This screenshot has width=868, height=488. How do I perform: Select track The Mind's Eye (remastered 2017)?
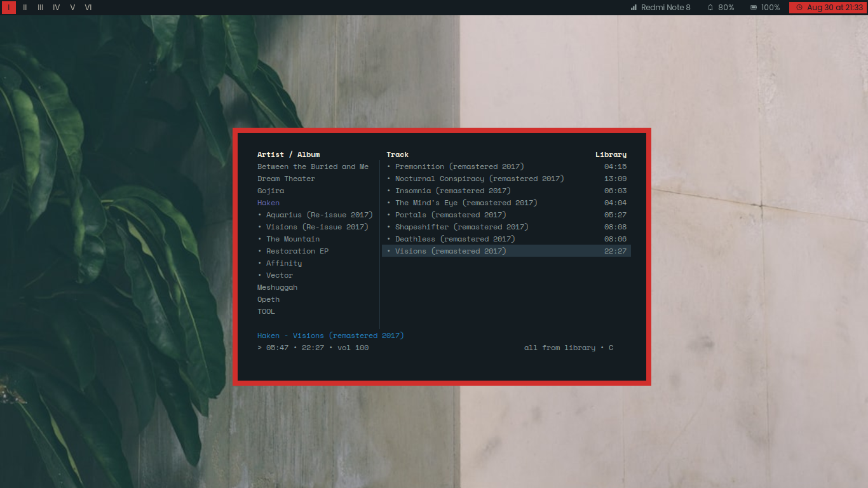point(506,203)
